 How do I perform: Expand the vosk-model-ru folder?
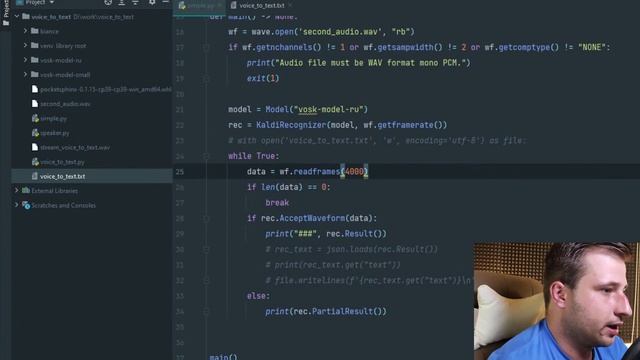tap(25, 60)
